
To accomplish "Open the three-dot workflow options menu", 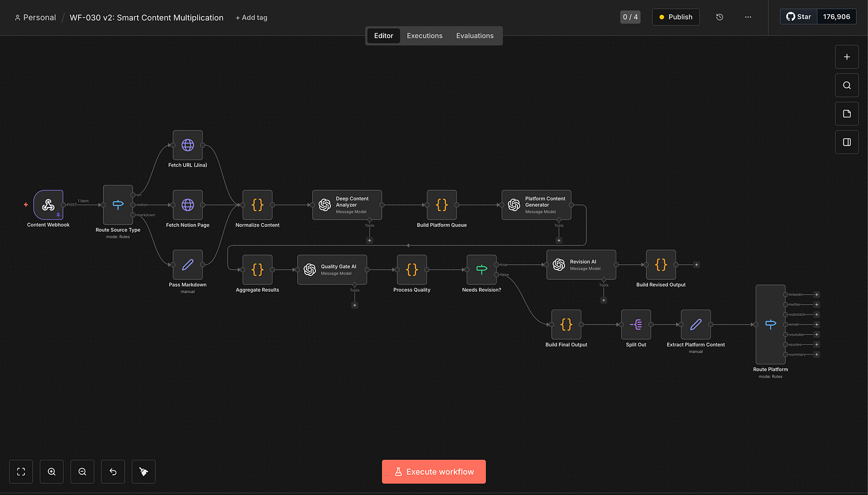I will [748, 17].
